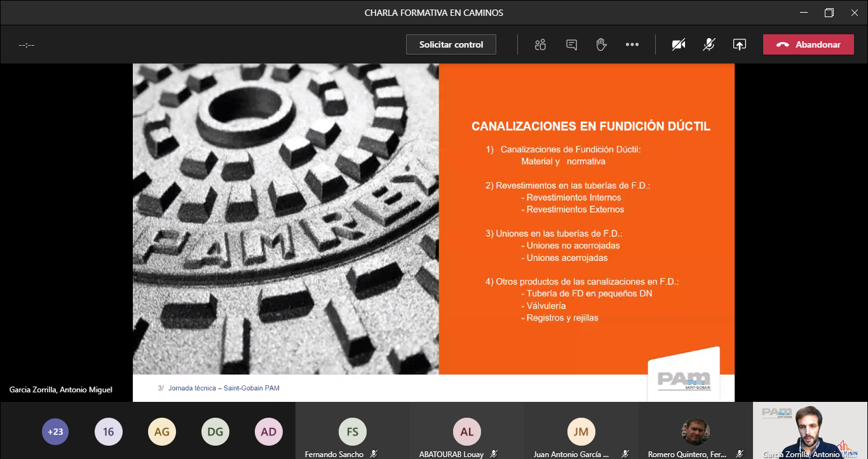Open the meeting chat
868x459 pixels.
[x=571, y=44]
